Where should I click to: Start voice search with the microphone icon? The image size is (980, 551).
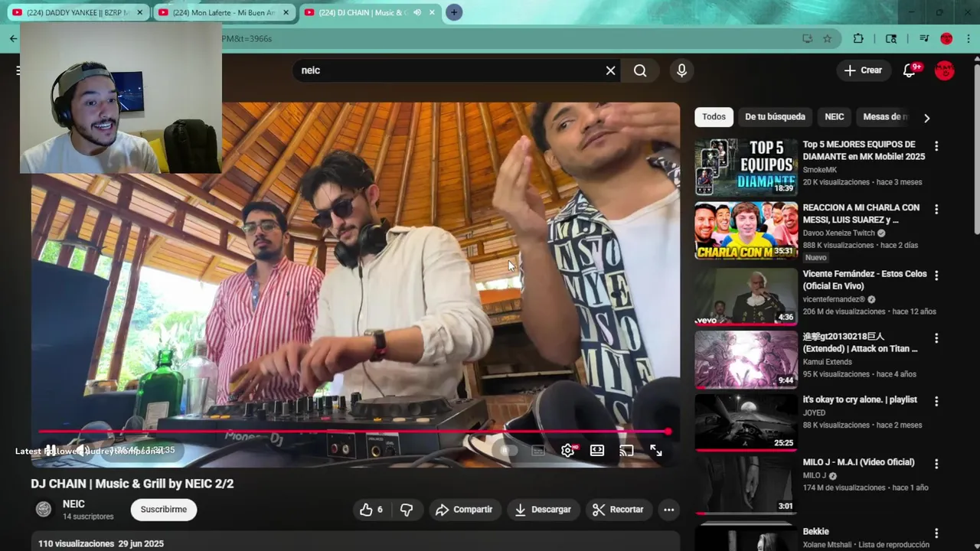tap(681, 70)
